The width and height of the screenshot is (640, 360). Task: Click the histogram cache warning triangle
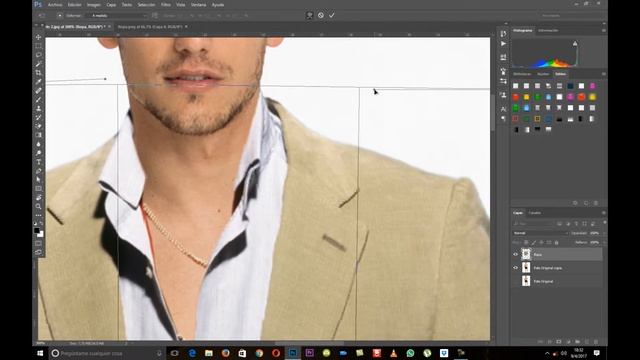(575, 43)
